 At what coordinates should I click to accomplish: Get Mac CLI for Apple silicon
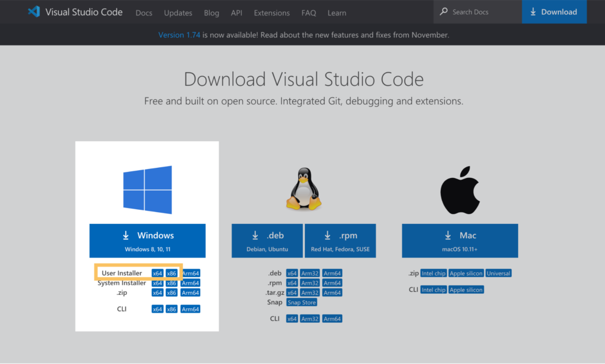[466, 290]
